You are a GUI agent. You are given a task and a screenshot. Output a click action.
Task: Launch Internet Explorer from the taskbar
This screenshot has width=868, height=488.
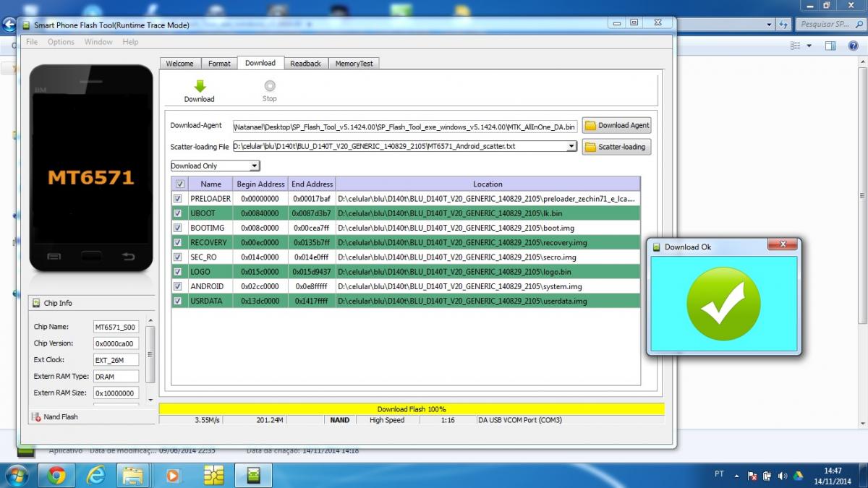(x=95, y=475)
